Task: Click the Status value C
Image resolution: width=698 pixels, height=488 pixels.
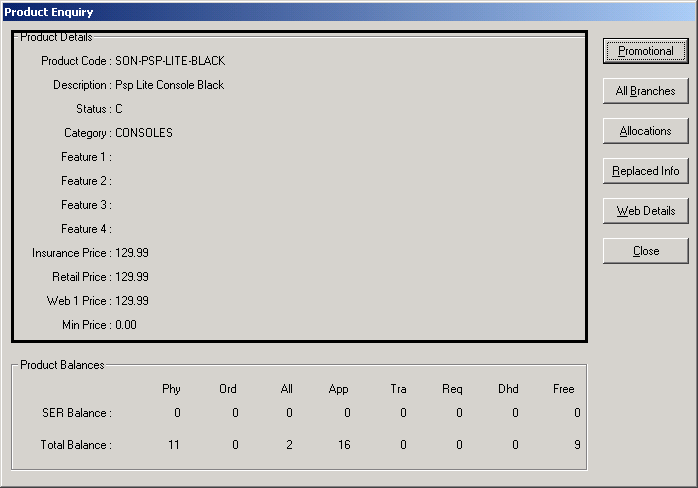Action: (119, 109)
